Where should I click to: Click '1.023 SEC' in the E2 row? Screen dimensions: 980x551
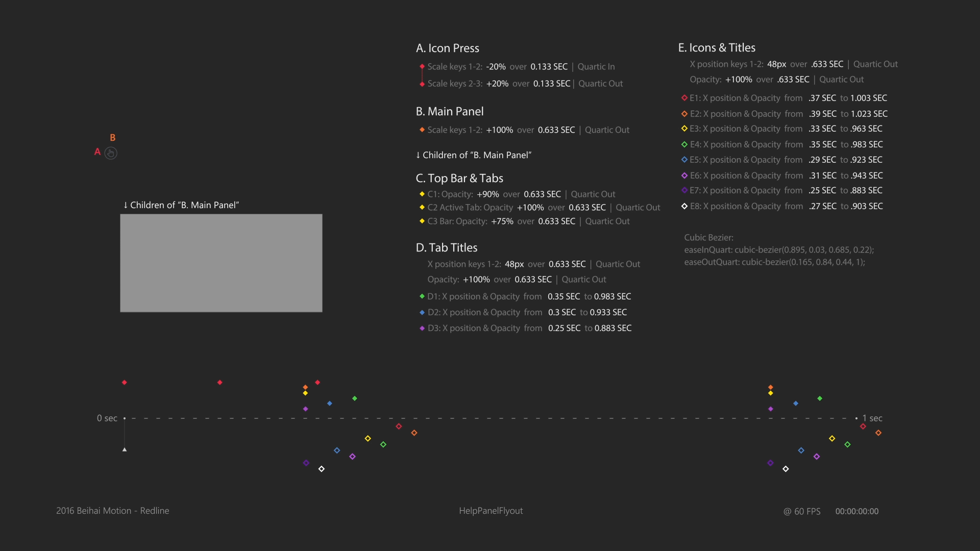tap(869, 114)
